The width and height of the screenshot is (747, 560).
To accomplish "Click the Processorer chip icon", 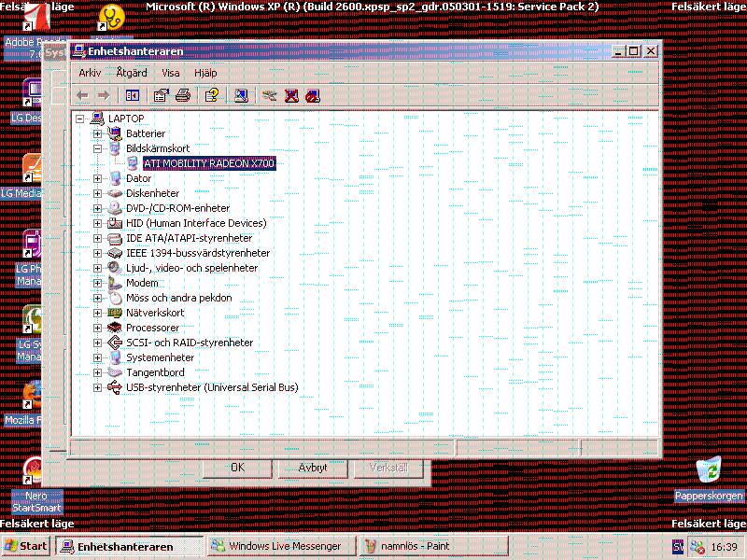I will coord(115,328).
